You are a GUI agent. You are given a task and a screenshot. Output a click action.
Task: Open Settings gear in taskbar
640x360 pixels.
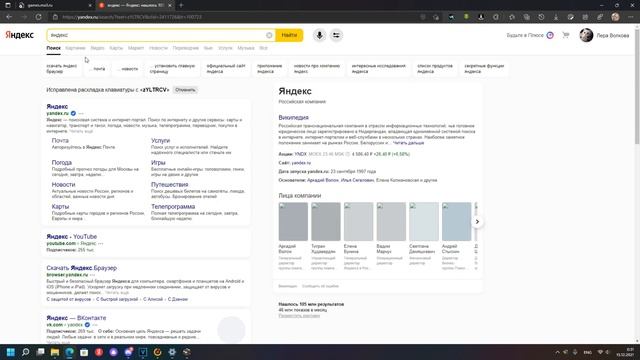pyautogui.click(x=172, y=352)
